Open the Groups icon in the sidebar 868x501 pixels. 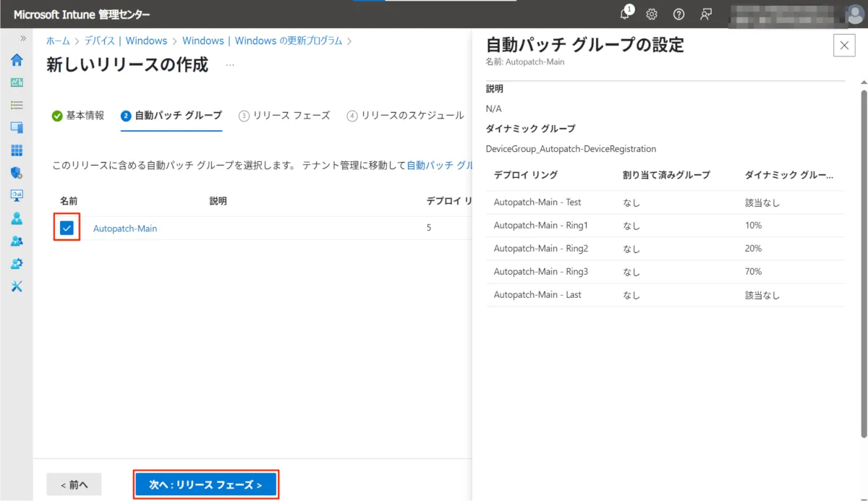[17, 241]
